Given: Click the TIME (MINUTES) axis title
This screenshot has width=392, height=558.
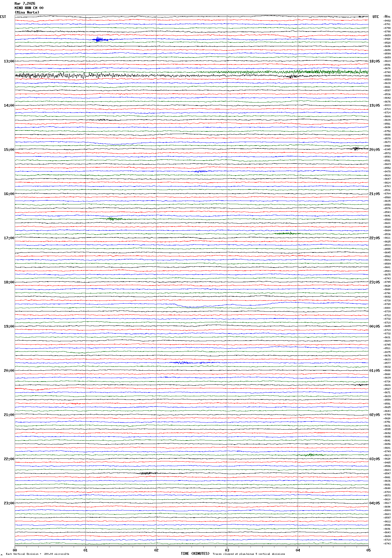Looking at the screenshot, I should tap(195, 554).
